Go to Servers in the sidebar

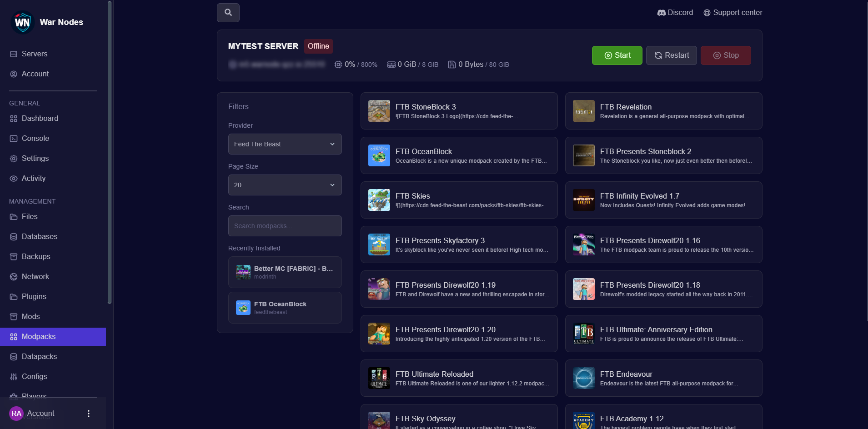(53, 54)
